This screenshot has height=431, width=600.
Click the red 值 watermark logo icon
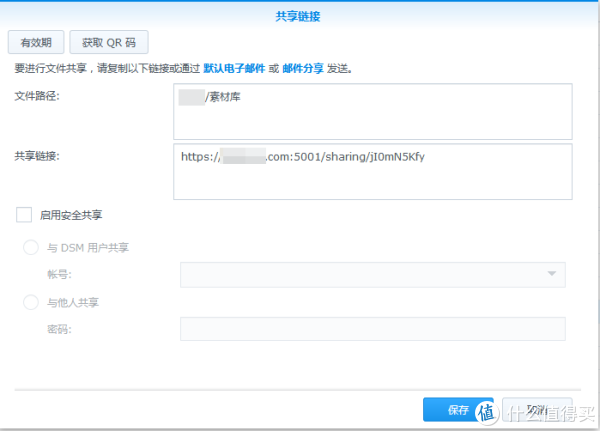click(x=484, y=411)
